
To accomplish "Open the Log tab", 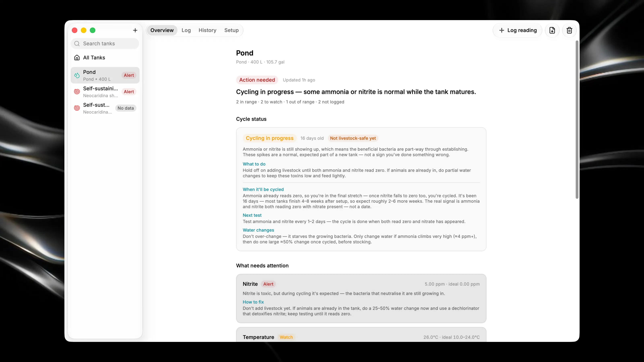I will (186, 30).
